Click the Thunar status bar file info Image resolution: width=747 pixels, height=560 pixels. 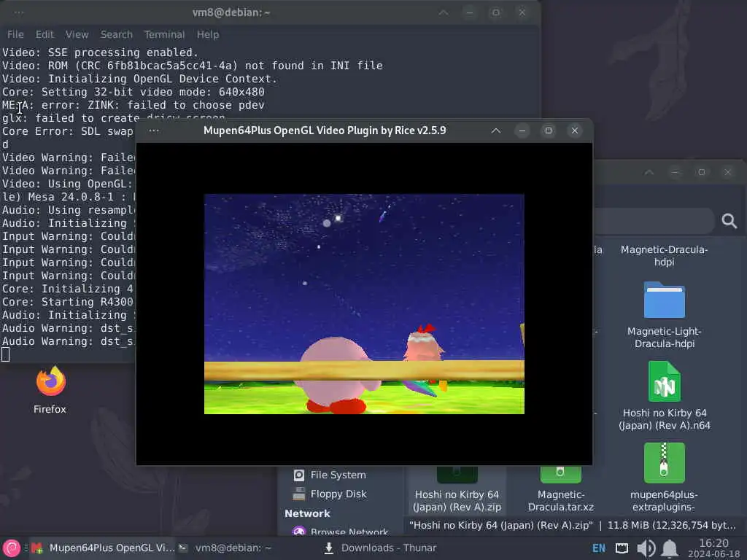point(572,525)
